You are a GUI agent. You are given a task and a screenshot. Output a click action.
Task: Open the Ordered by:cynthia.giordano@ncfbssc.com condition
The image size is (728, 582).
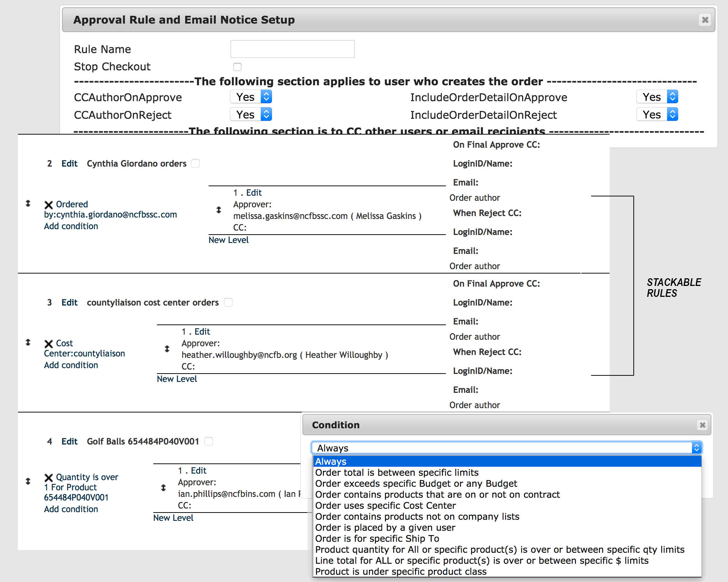[x=111, y=210]
